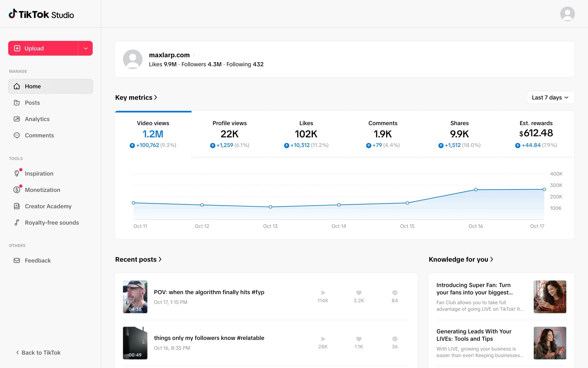Select the Est. rewards metric tab

pyautogui.click(x=536, y=134)
